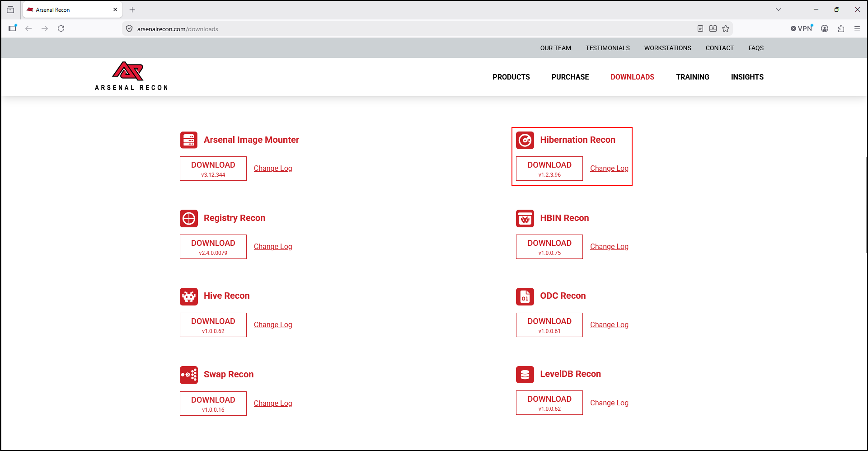
Task: Download HBIN Recon v1.0.0.75
Action: 549,247
